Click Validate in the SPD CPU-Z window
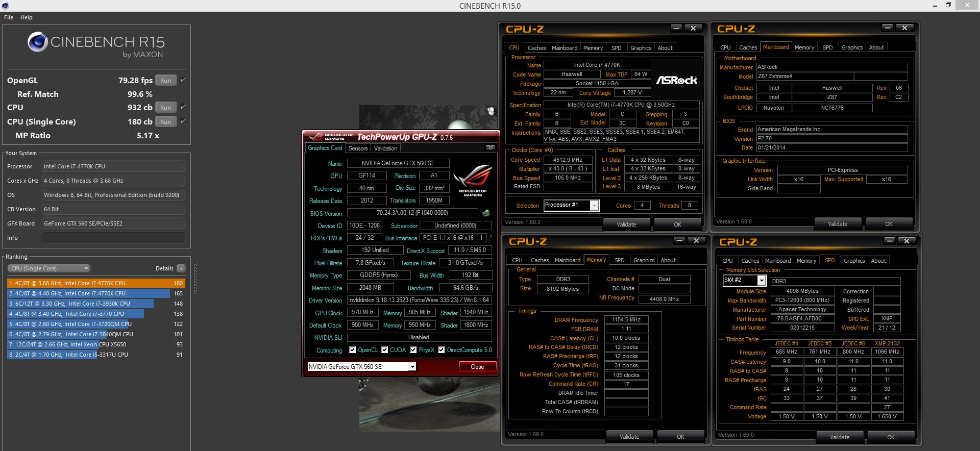This screenshot has height=451, width=980. (x=840, y=437)
